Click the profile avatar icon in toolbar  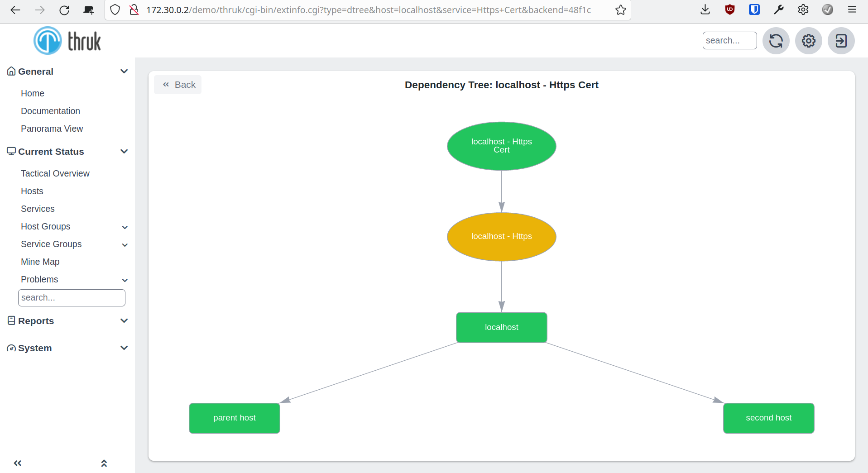(x=827, y=10)
